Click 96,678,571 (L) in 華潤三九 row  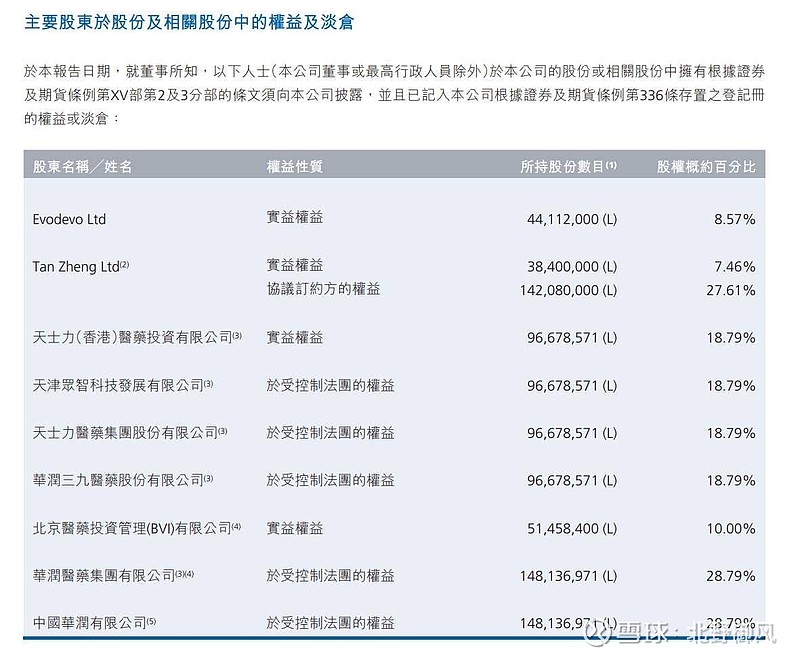pos(571,480)
